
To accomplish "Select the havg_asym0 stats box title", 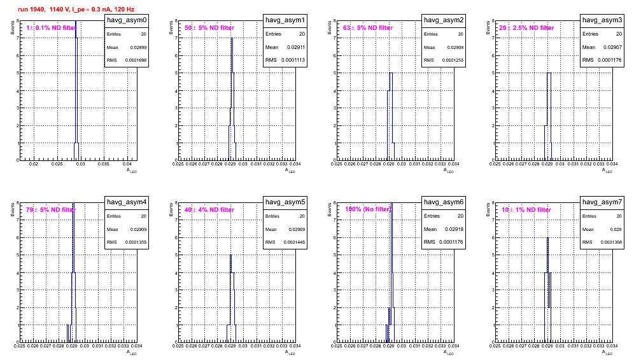I will click(127, 20).
